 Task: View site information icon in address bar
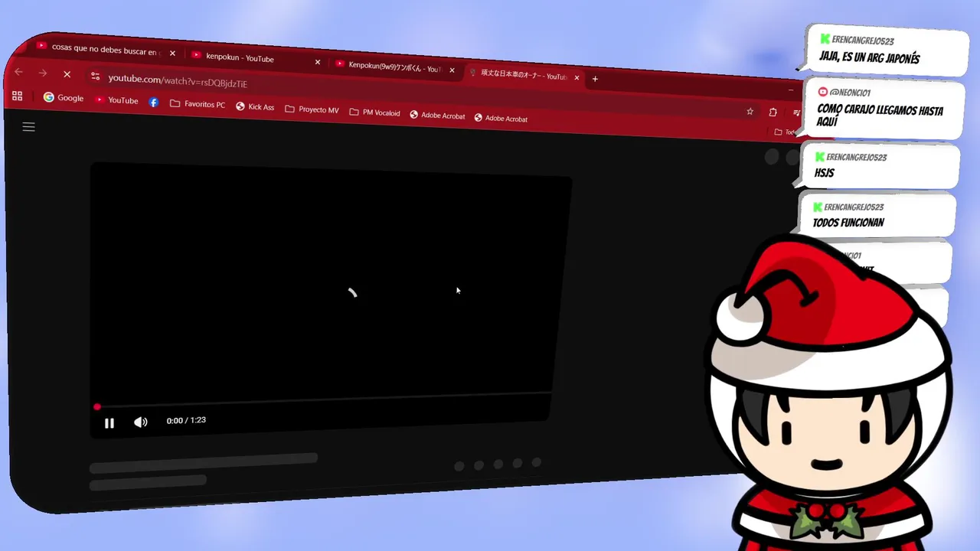95,77
